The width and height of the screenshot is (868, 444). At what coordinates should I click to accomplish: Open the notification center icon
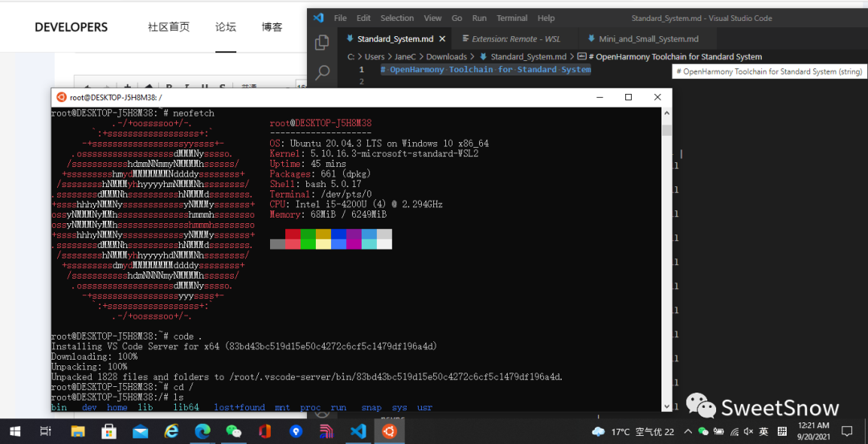point(846,431)
